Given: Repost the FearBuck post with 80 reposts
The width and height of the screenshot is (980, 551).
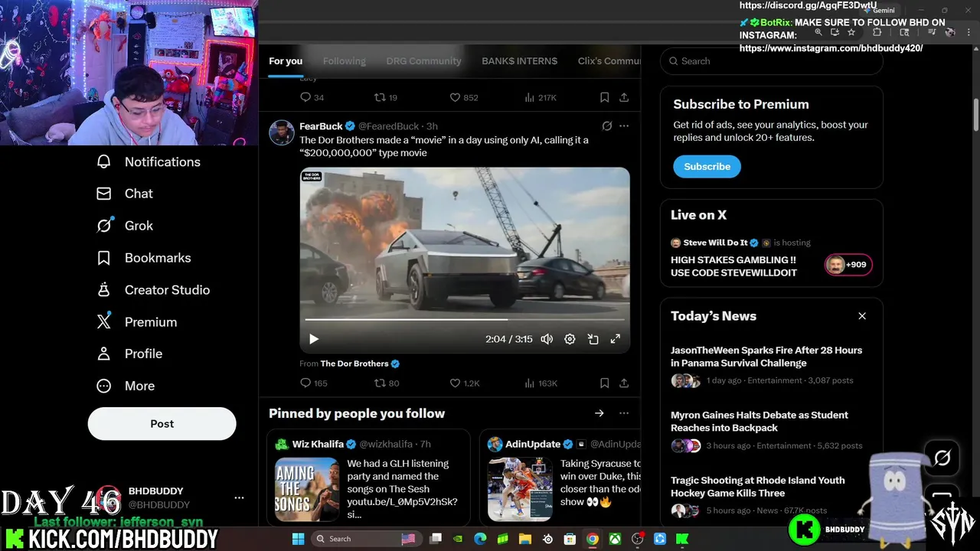Looking at the screenshot, I should [387, 383].
